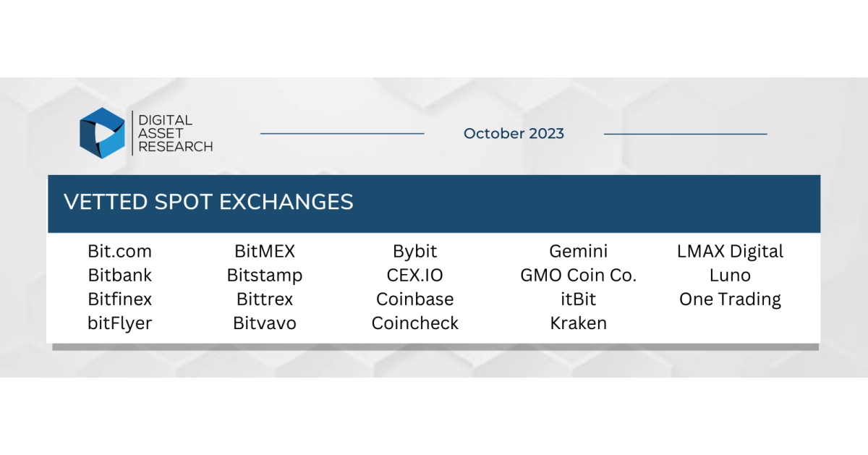Click the Bitfinex exchange entry
The height and width of the screenshot is (455, 868).
tap(120, 299)
